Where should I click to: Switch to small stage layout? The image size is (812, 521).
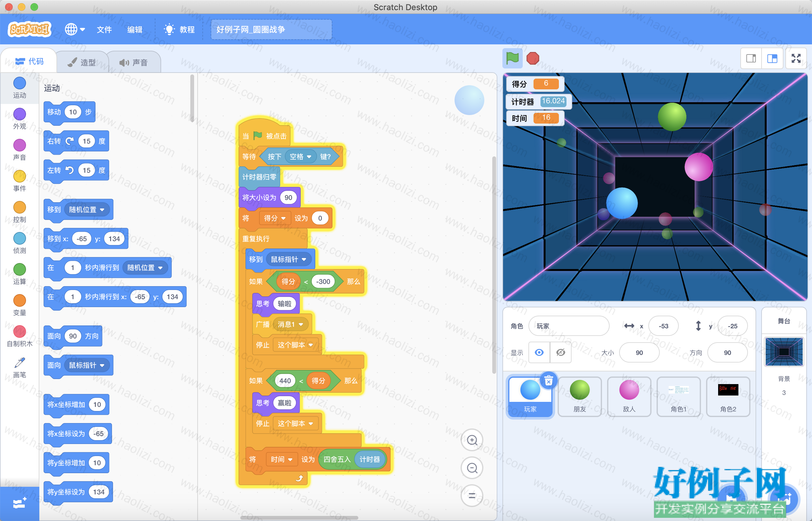click(x=751, y=58)
